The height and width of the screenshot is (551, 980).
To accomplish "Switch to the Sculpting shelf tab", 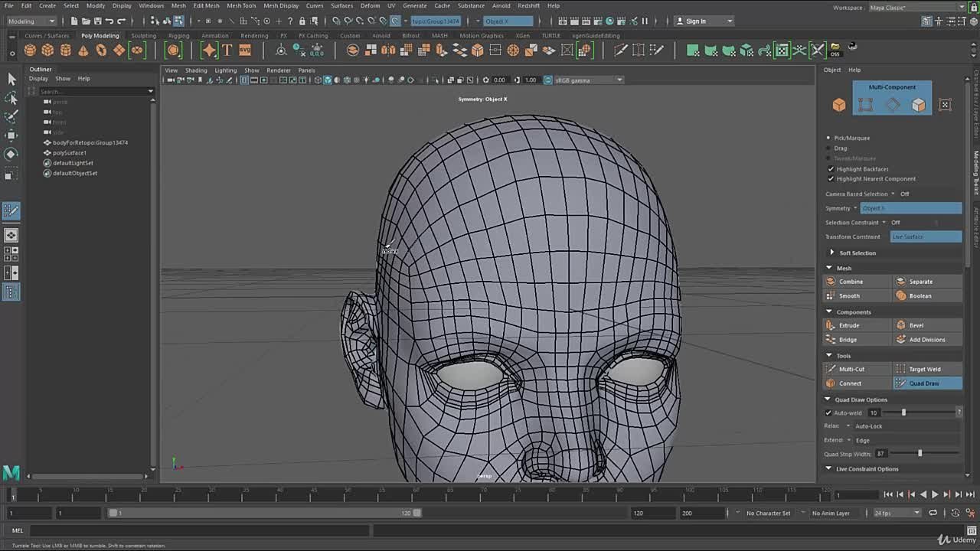I will click(143, 35).
